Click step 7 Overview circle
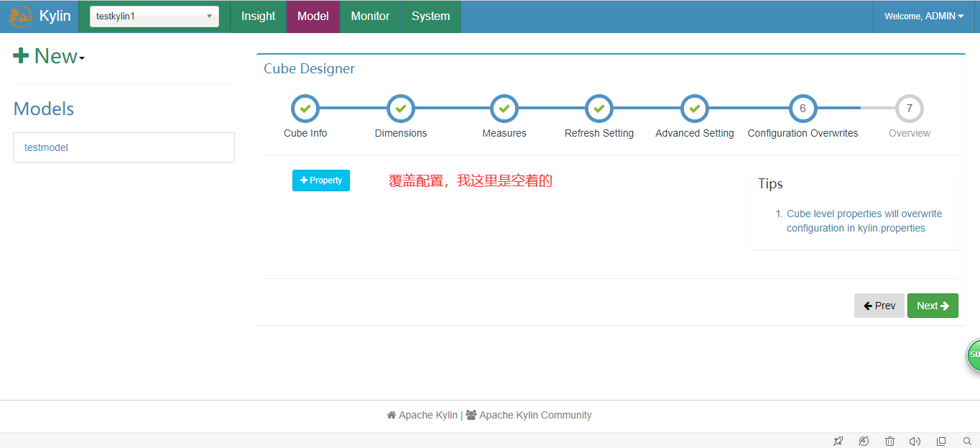980x448 pixels. 910,109
